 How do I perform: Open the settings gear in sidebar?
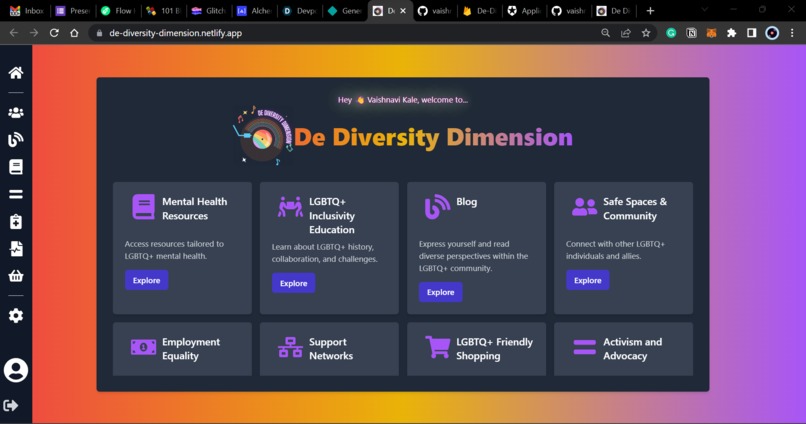16,316
